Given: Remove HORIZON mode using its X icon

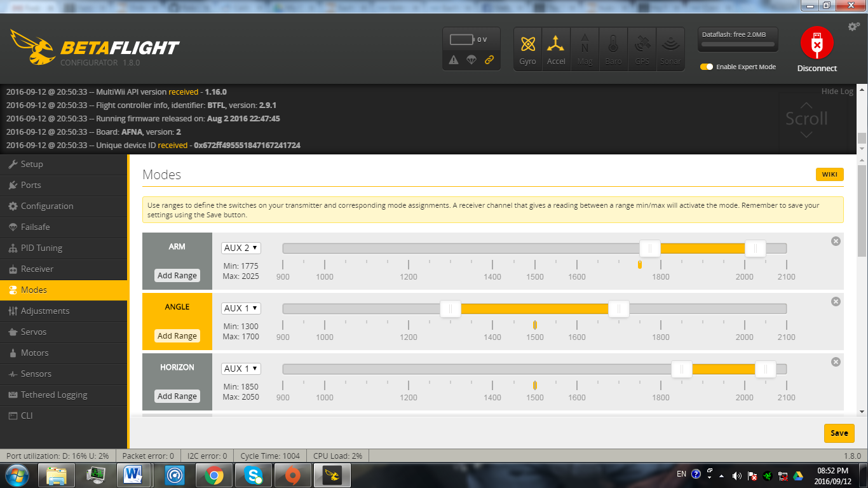Looking at the screenshot, I should pyautogui.click(x=836, y=362).
